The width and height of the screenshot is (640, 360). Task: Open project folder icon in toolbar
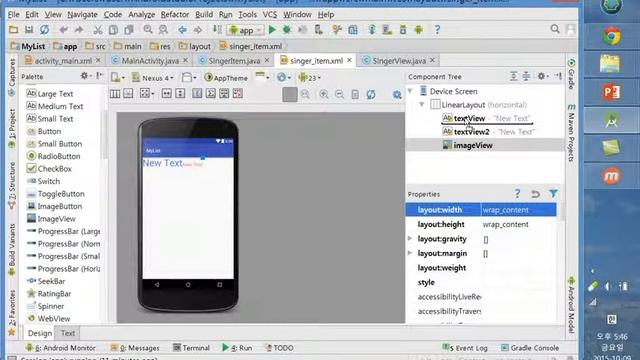(x=13, y=30)
